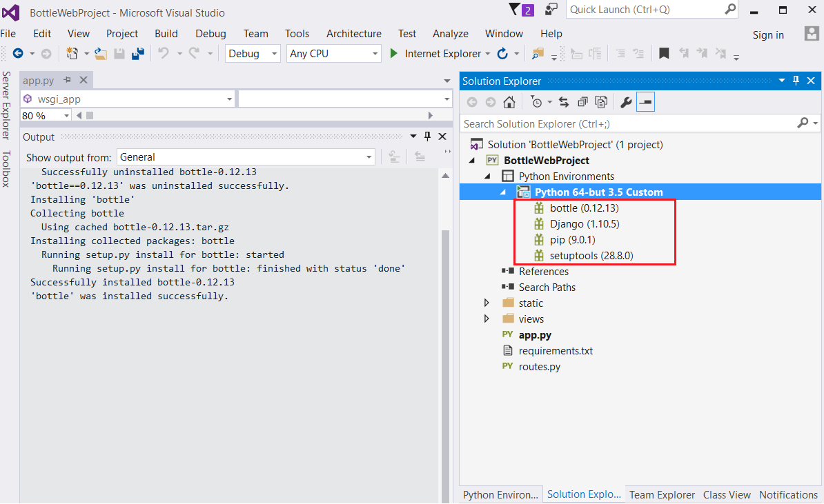Collapse Python 64-but 3.5 Custom environment
Viewport: 824px width, 504px height.
pyautogui.click(x=502, y=191)
